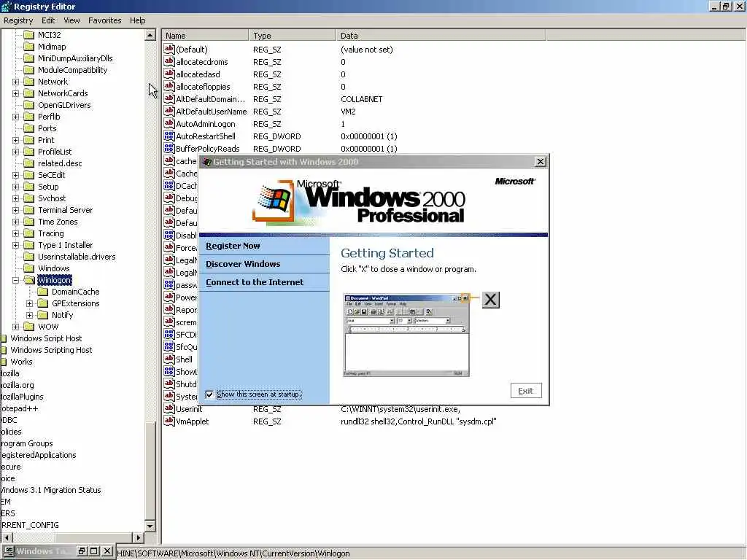Select the allocatecdroms string icon
Screen dimensions: 747x560
tap(169, 61)
